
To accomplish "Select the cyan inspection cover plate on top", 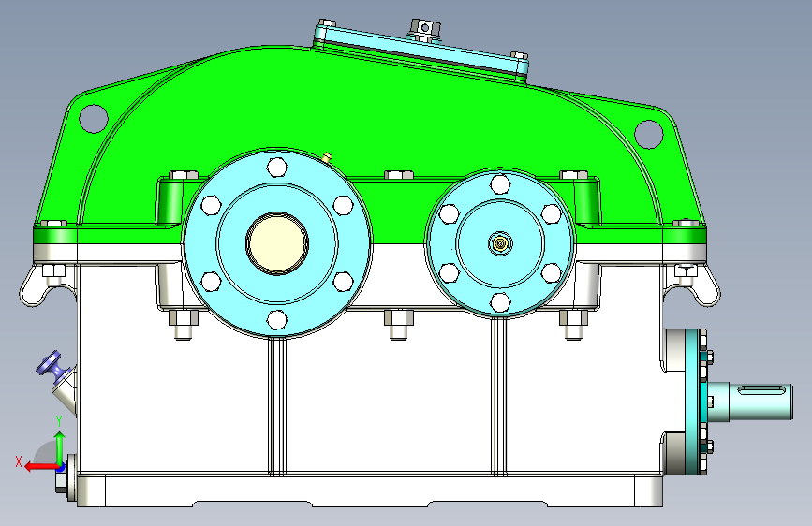I will pos(421,51).
